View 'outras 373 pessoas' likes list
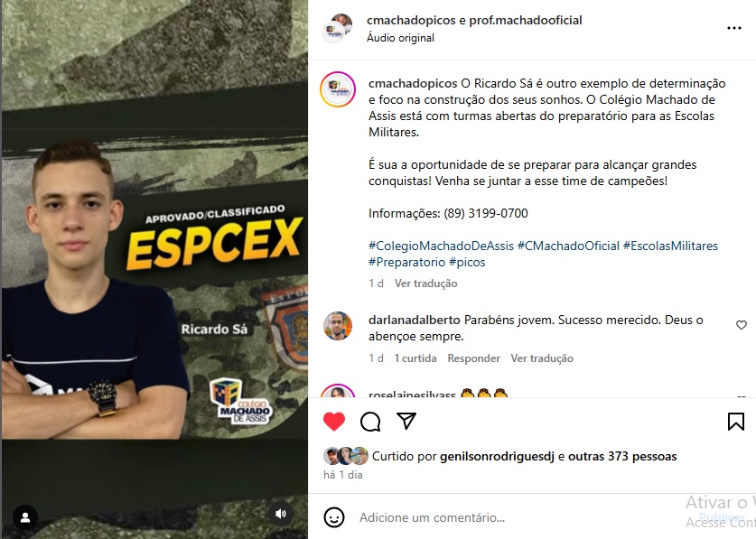756x539 pixels. click(x=622, y=456)
